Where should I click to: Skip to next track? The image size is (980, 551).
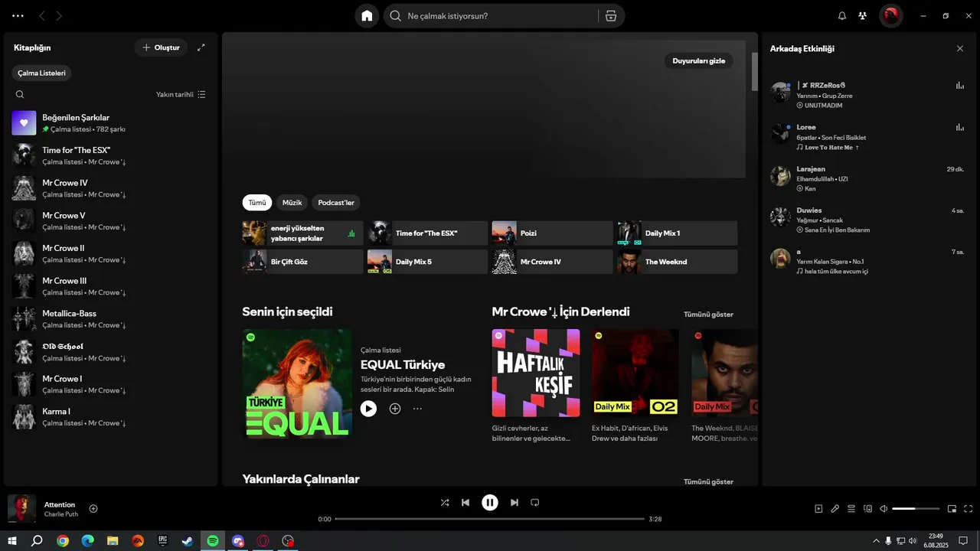point(514,503)
